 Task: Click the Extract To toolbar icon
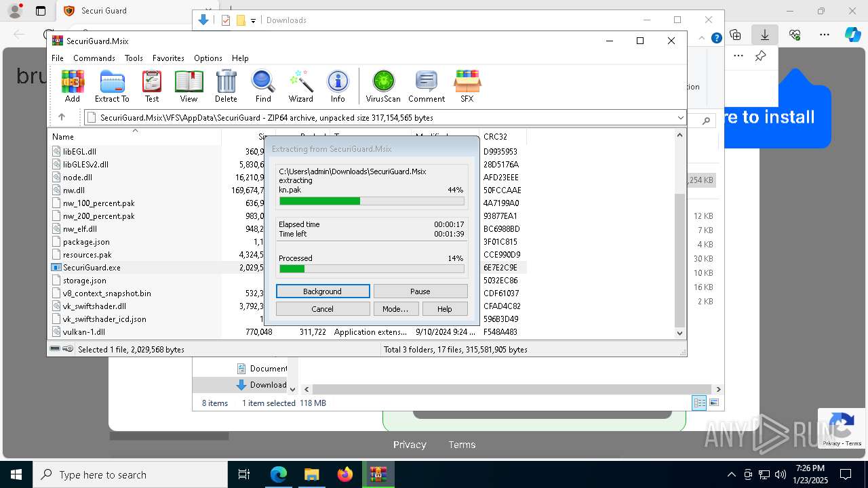pyautogui.click(x=112, y=86)
